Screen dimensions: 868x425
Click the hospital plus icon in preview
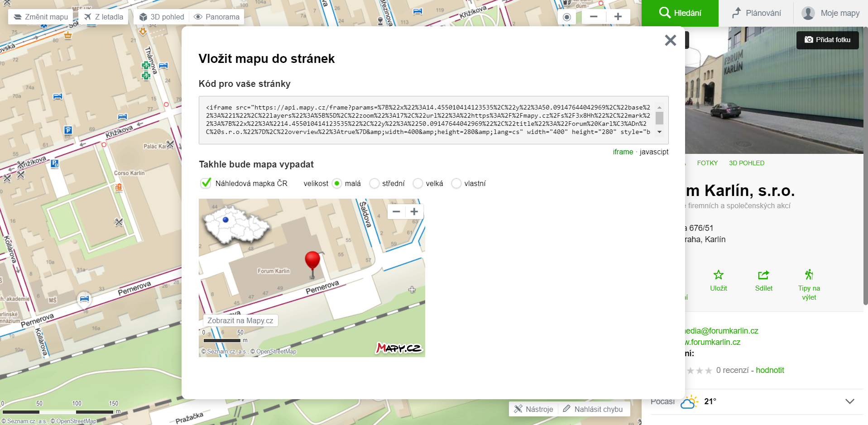(412, 290)
